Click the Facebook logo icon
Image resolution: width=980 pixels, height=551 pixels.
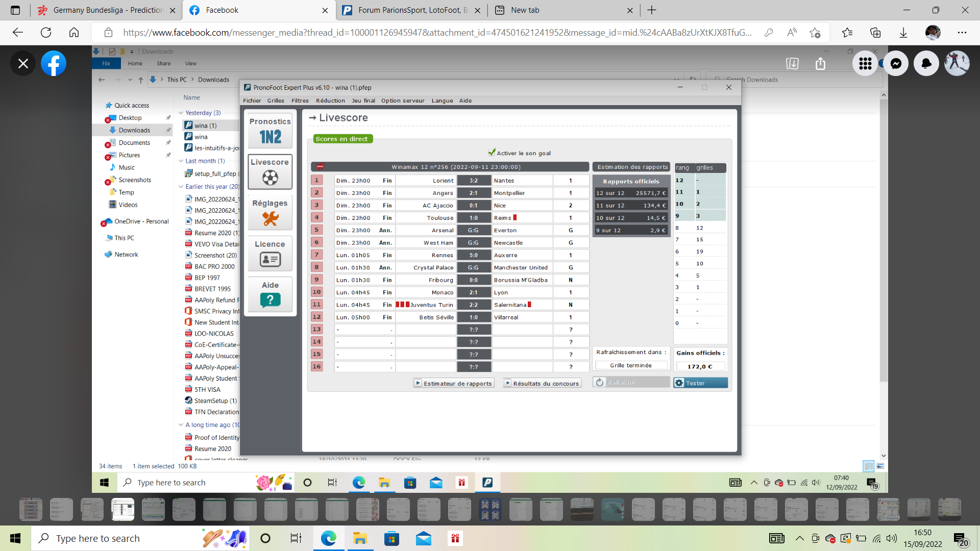click(54, 63)
